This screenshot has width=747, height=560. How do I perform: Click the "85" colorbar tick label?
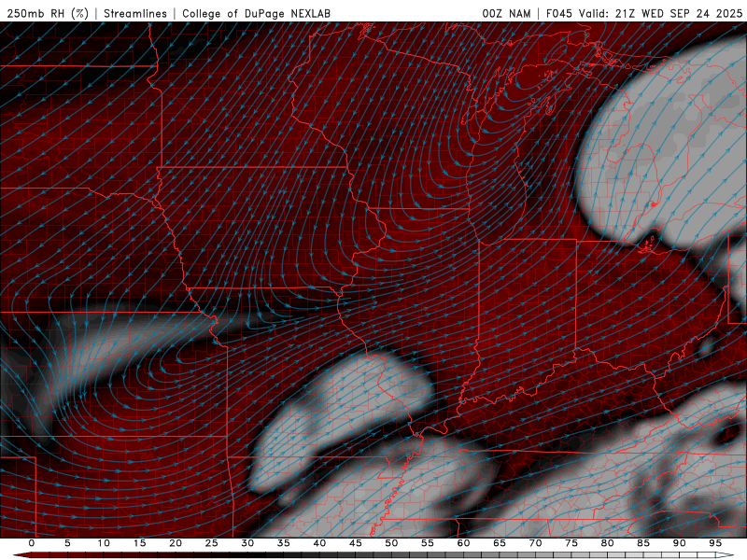[643, 543]
